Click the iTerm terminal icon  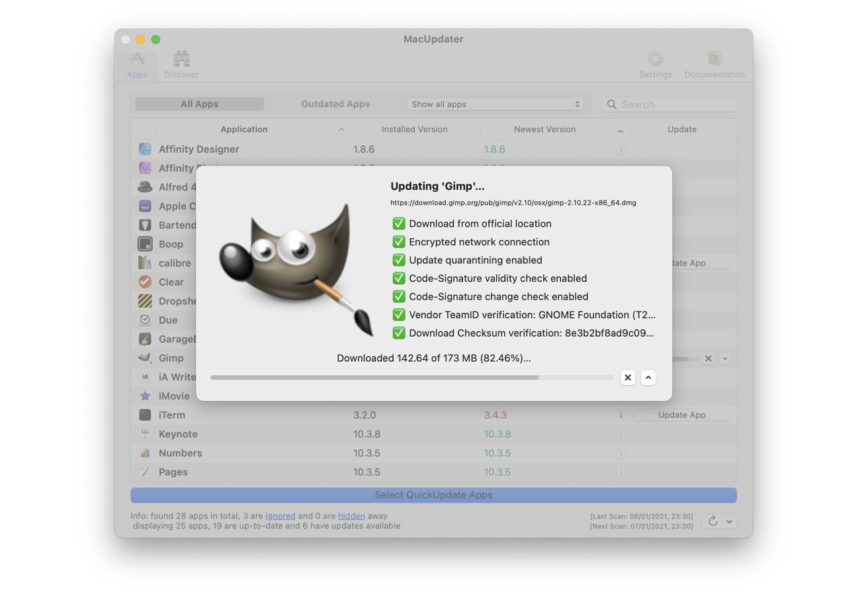145,415
